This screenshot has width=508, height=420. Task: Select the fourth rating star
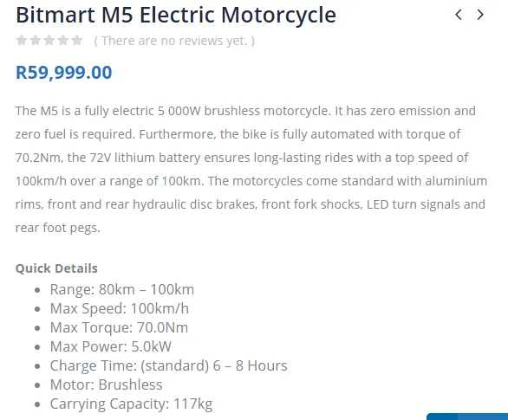click(x=63, y=41)
